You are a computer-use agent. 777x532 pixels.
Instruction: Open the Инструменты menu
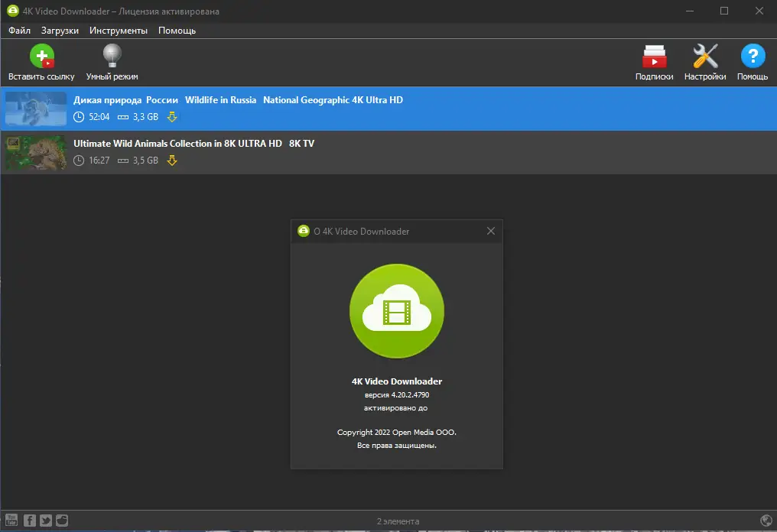coord(119,31)
